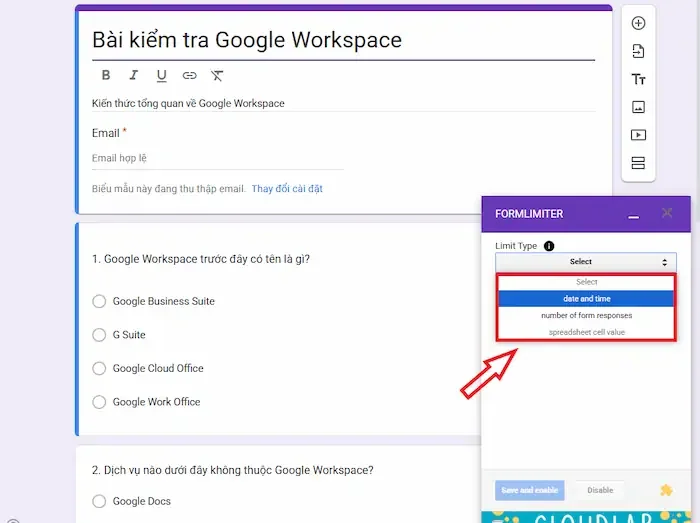Close the FormLimiter panel

click(667, 213)
